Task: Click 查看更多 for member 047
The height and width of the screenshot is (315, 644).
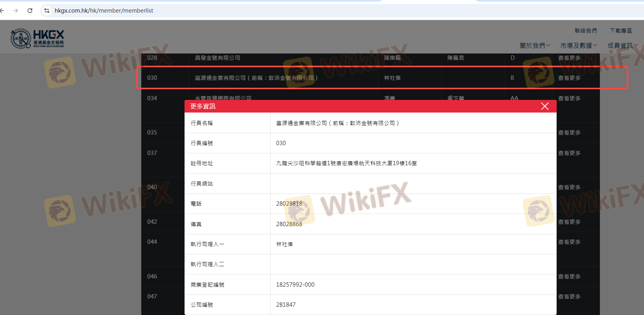Action: click(x=569, y=297)
